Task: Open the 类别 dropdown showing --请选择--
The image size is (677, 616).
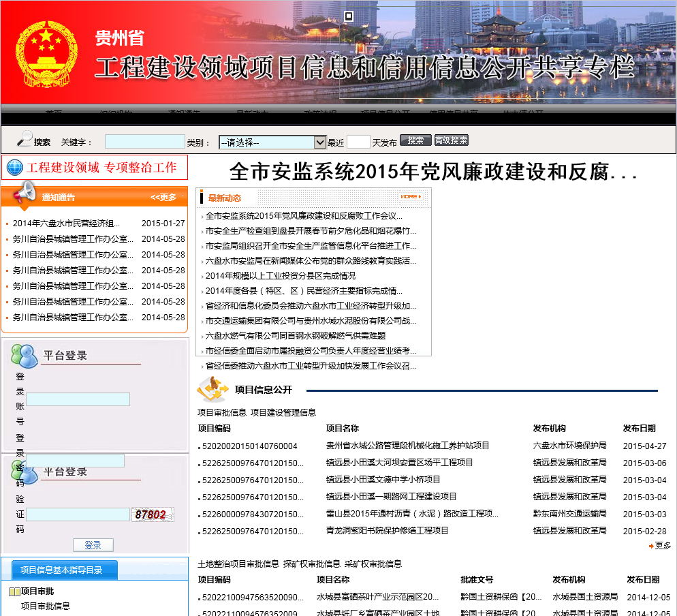Action: click(x=272, y=142)
